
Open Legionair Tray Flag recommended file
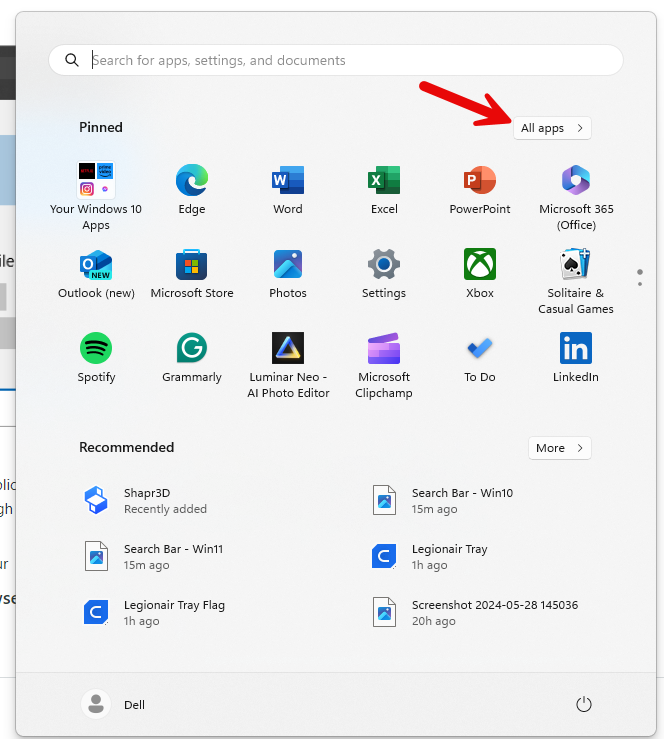pos(155,613)
